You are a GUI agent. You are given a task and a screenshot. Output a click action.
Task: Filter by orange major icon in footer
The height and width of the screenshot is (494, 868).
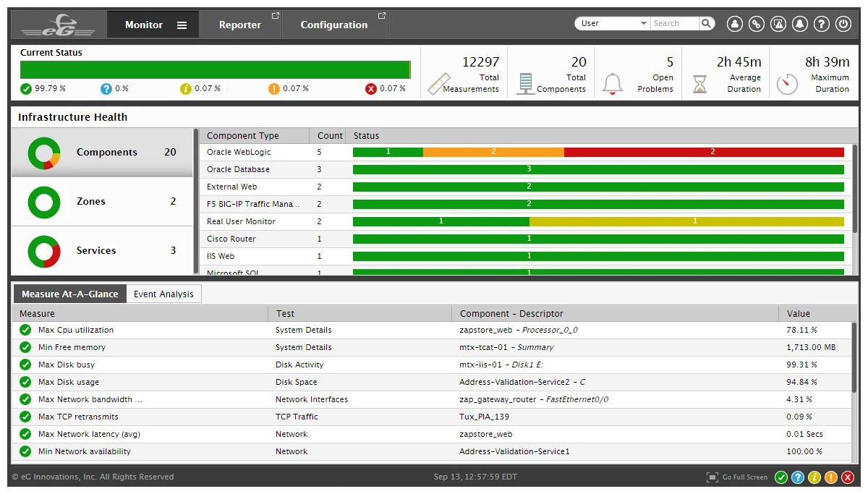(x=831, y=477)
